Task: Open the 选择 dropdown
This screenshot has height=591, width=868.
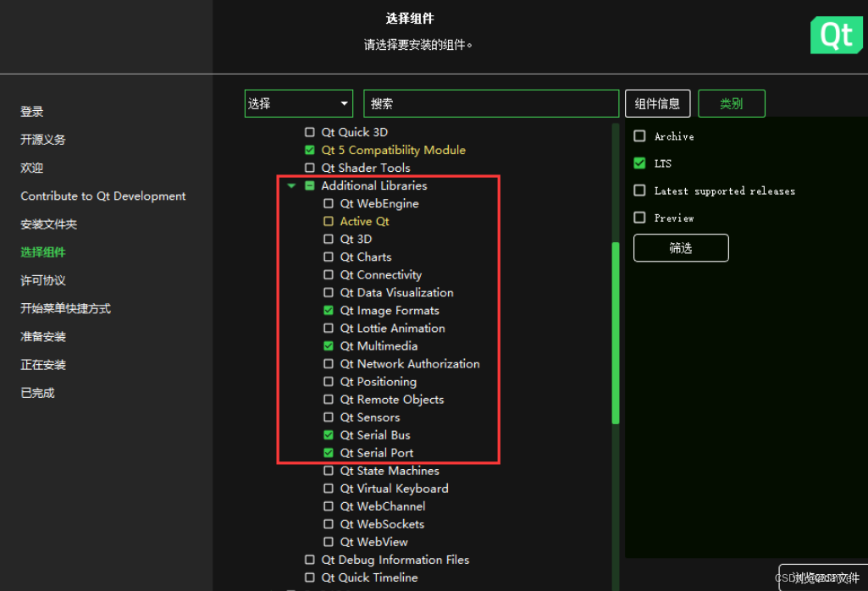Action: pos(298,103)
